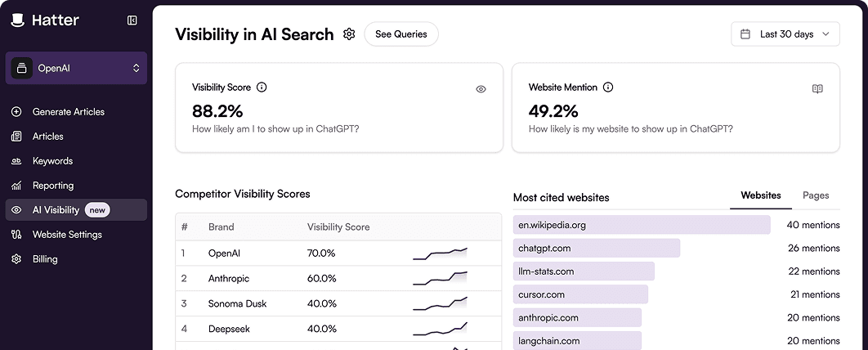
Task: Click the Reporting chart icon
Action: (x=16, y=186)
